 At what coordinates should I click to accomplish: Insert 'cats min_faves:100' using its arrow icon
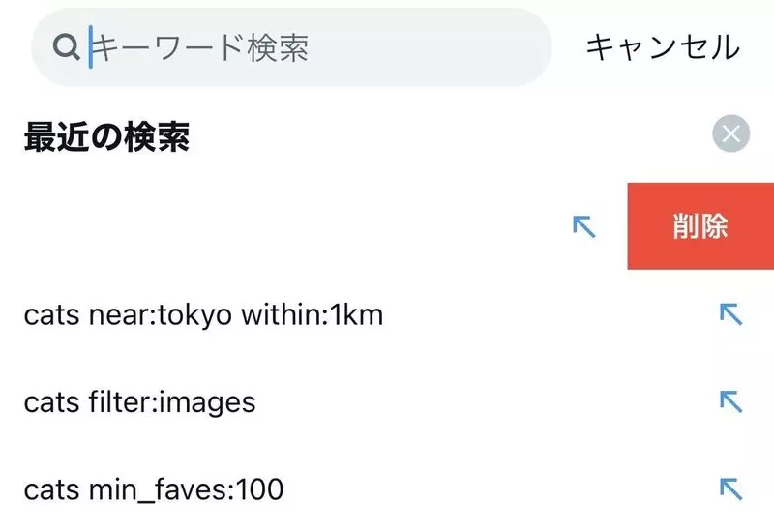[x=729, y=488]
